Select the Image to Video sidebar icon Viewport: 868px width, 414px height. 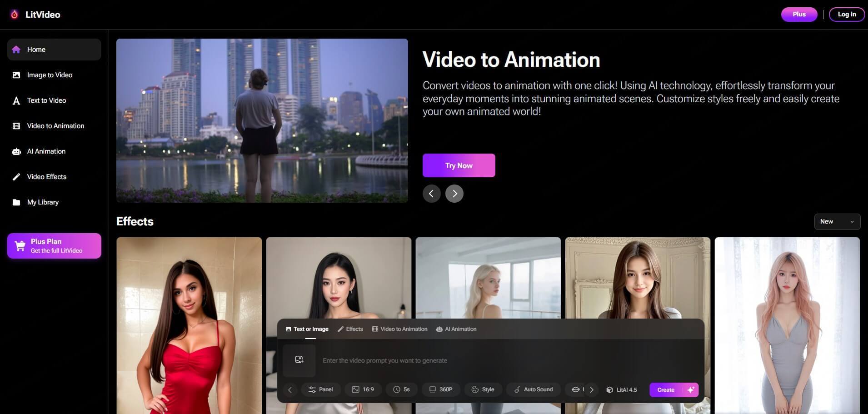point(16,75)
